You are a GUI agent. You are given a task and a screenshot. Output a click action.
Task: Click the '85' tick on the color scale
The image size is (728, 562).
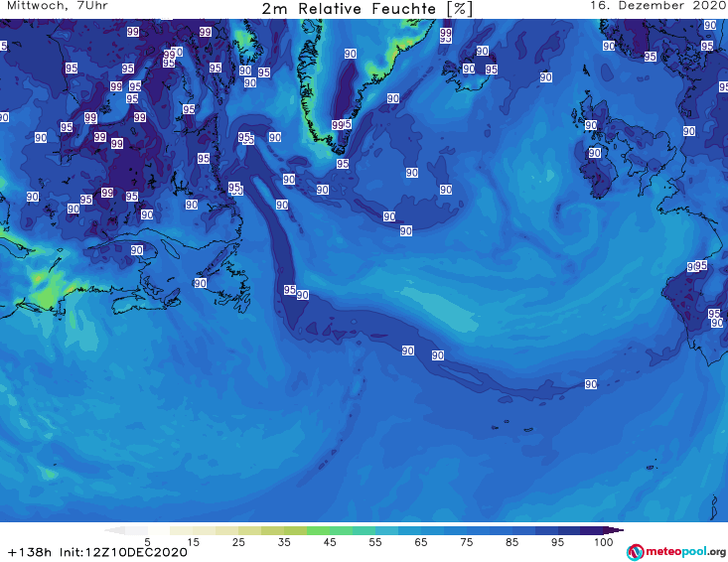point(512,542)
